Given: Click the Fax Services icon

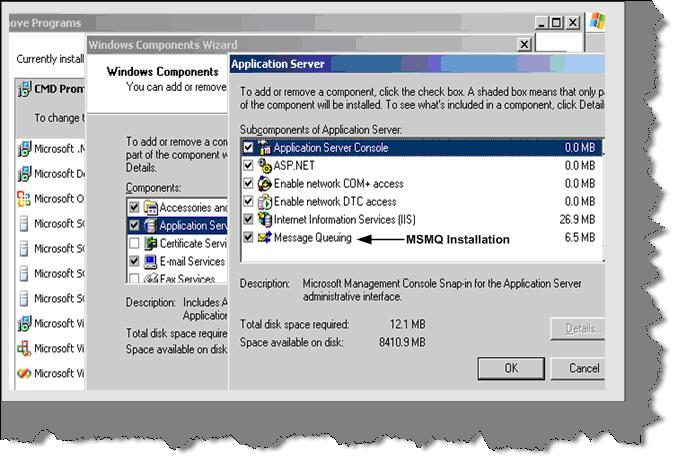Looking at the screenshot, I should click(x=150, y=278).
